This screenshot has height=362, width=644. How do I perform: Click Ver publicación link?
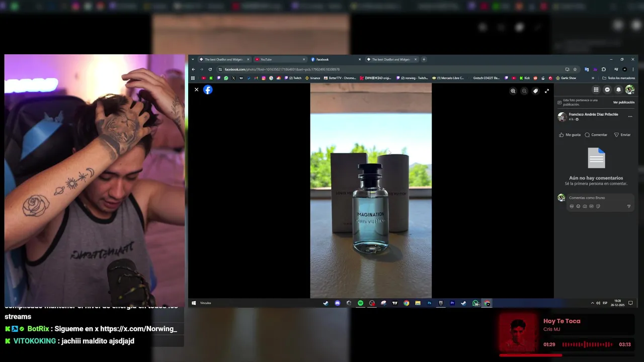pos(623,102)
